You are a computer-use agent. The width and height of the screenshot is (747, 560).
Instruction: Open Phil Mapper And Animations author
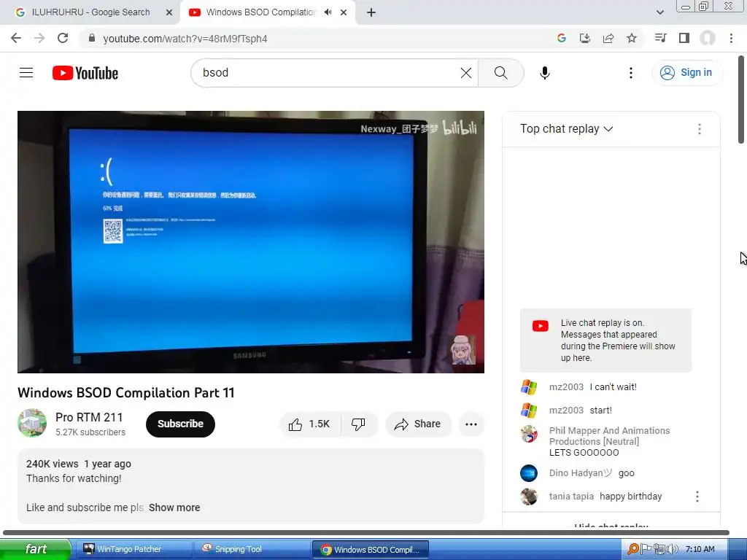609,436
